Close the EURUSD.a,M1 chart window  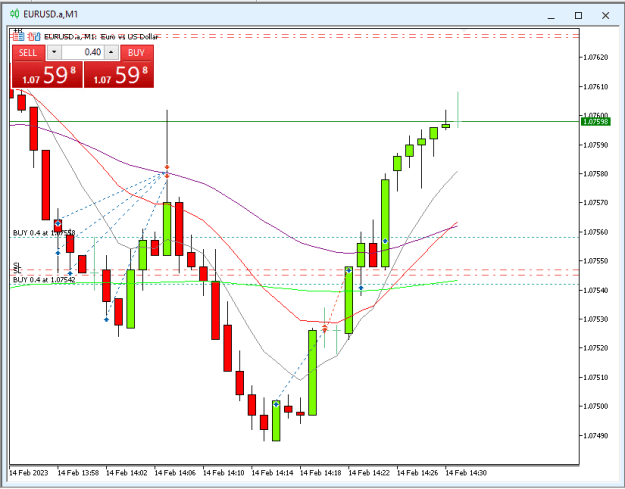point(605,16)
